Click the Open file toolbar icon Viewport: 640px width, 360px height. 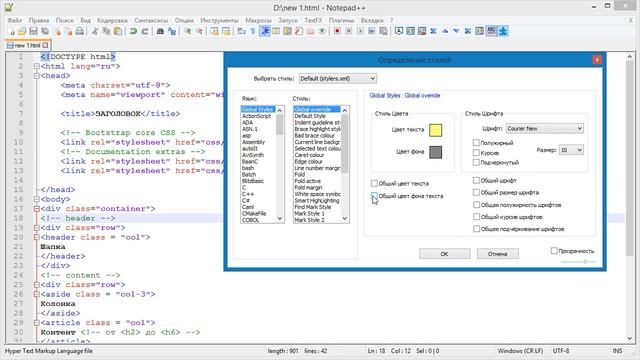pos(22,31)
